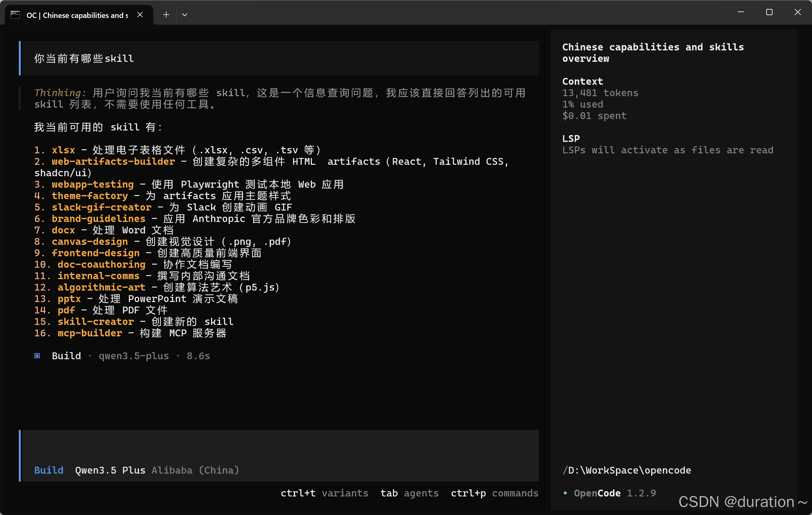
Task: Click the green OpenCode status dot
Action: click(x=565, y=493)
